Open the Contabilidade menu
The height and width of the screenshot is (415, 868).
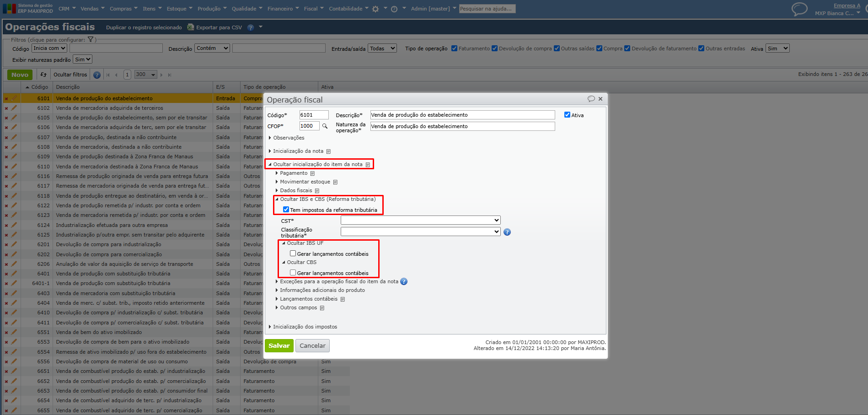pyautogui.click(x=349, y=9)
